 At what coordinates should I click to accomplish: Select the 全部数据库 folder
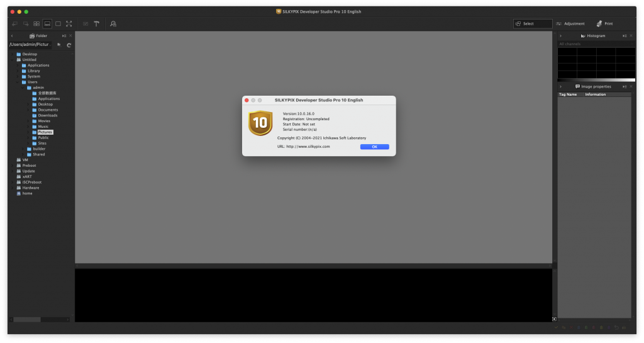click(47, 93)
